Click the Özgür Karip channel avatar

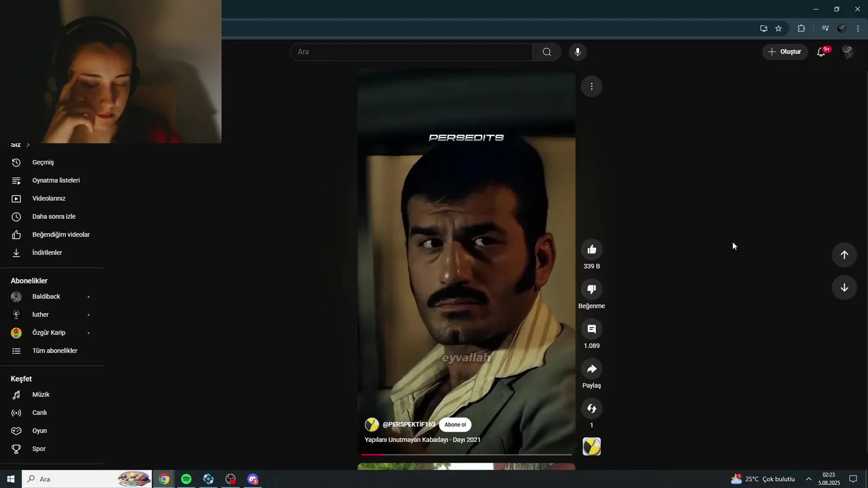(16, 333)
